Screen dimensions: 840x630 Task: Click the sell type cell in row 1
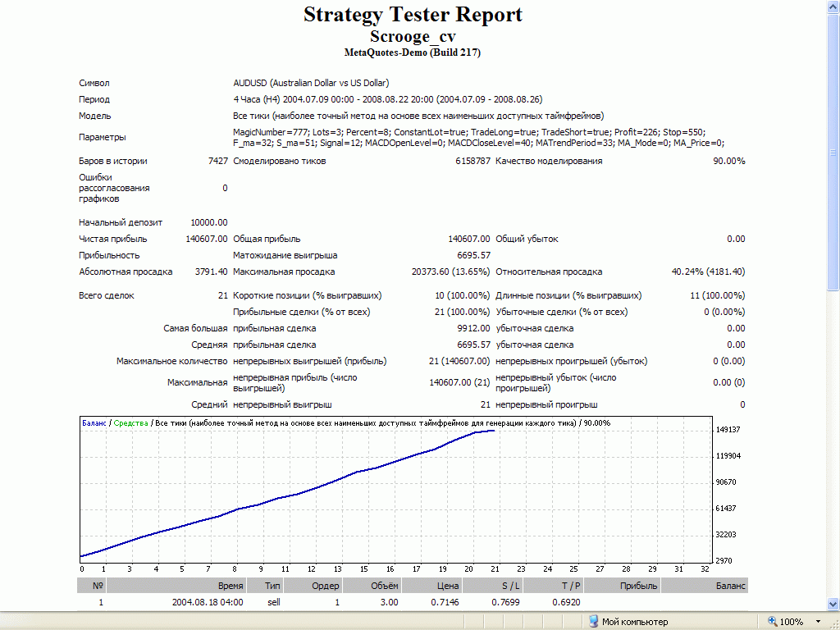pos(274,602)
